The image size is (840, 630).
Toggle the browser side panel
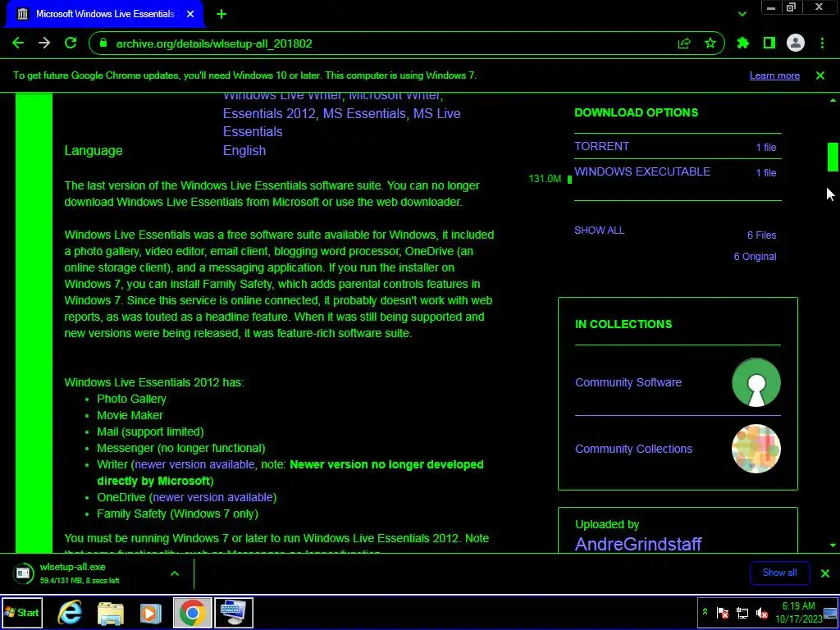click(769, 43)
